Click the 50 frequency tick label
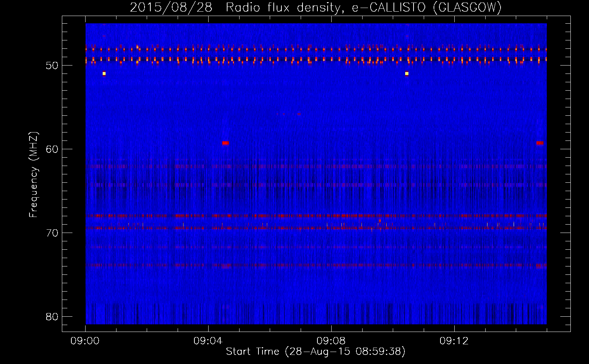The image size is (589, 364). (x=52, y=66)
